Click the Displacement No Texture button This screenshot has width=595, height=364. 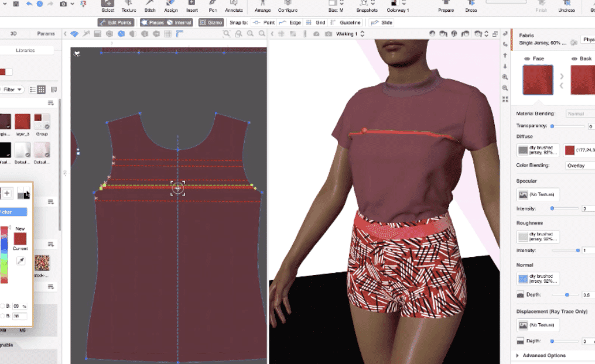click(x=538, y=325)
